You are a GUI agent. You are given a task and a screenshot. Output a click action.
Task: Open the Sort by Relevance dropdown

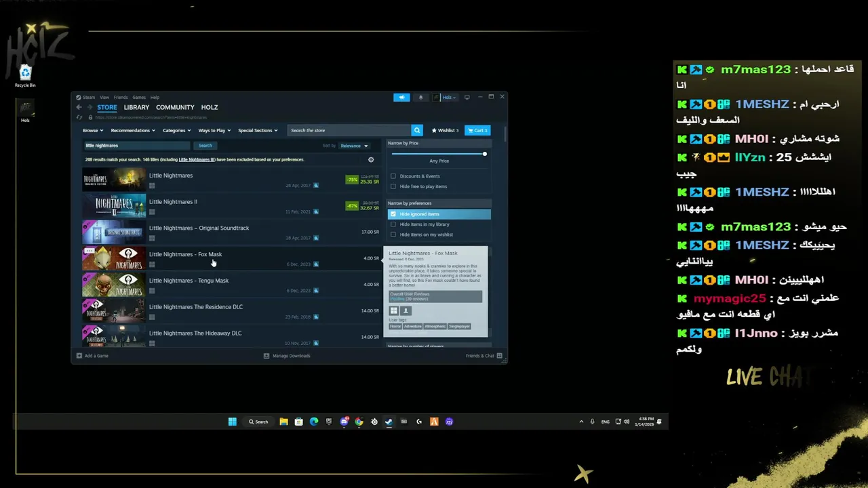pyautogui.click(x=355, y=146)
